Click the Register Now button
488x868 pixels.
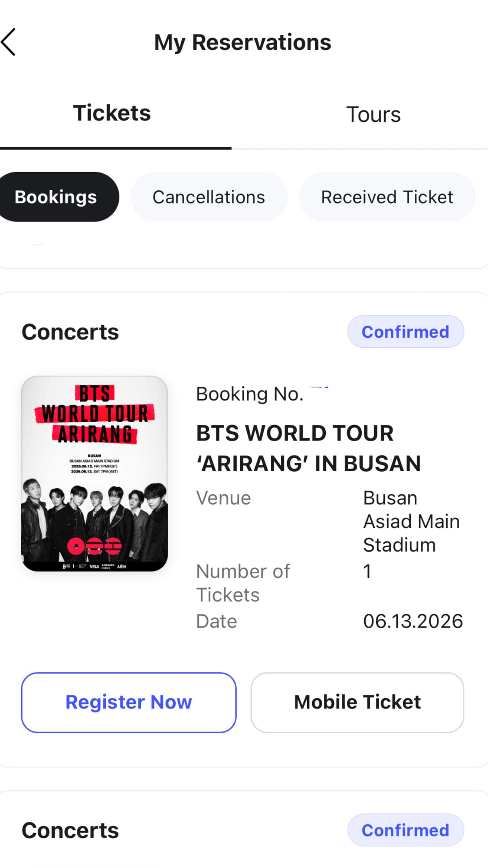pyautogui.click(x=129, y=702)
